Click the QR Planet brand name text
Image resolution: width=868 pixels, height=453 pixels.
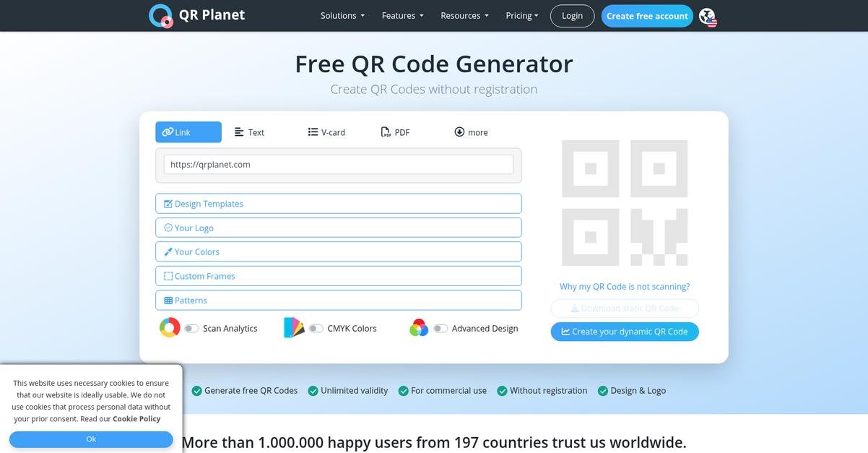(x=212, y=14)
